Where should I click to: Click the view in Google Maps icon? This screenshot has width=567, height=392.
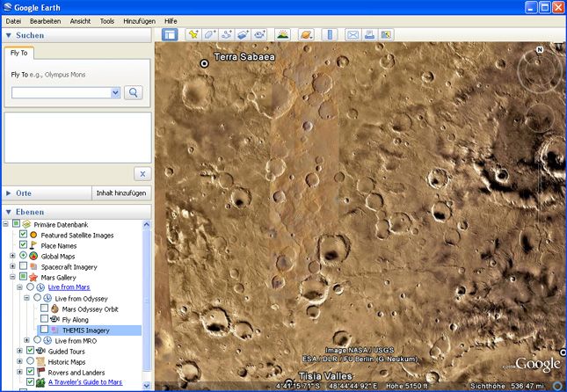click(386, 35)
